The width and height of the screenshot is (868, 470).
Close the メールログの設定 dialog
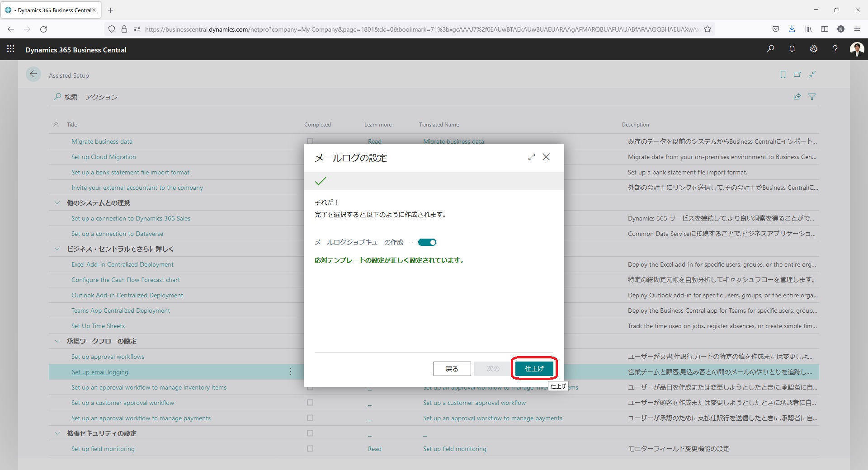(546, 157)
